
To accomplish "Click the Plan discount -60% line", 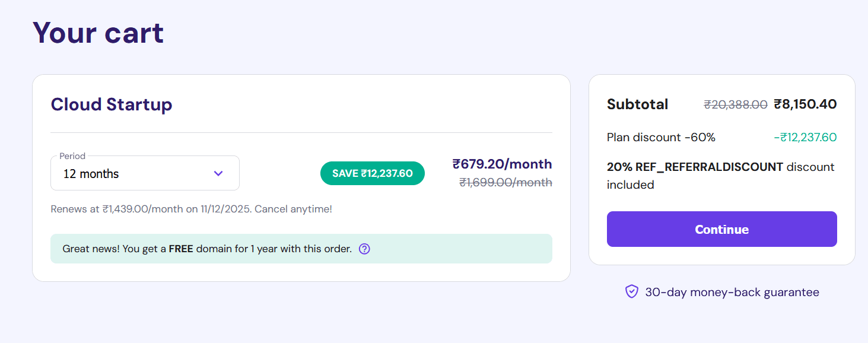I will 660,137.
